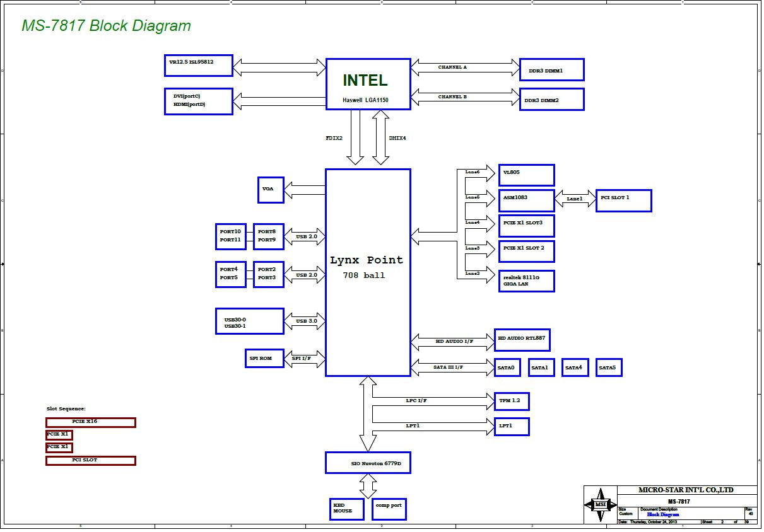Select the PORT4 PORT5 block
Viewport: 764px width, 532px height.
(x=231, y=274)
